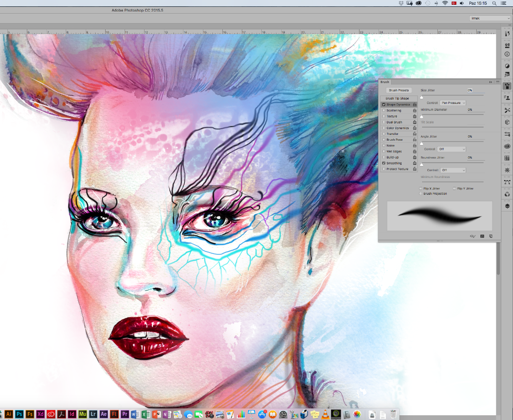Enable the Dual Brush checkbox

pos(384,122)
